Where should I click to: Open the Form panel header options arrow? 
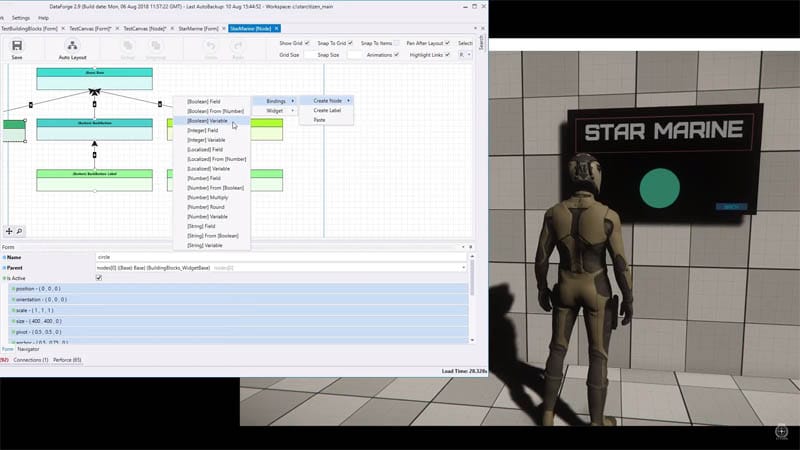pyautogui.click(x=463, y=247)
